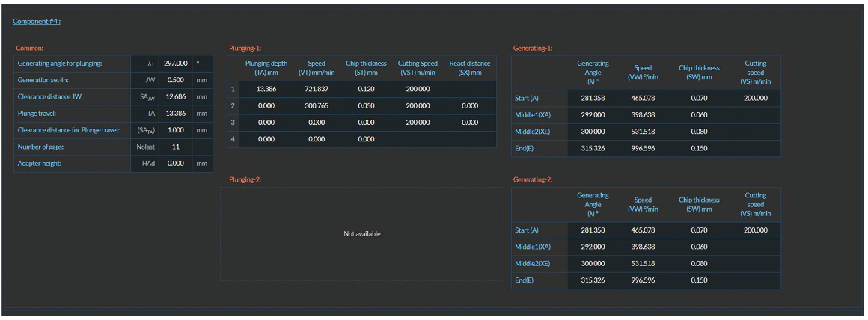Click Generating-2 'Chip thickness (SW) mm' header
The width and height of the screenshot is (868, 320).
[699, 204]
